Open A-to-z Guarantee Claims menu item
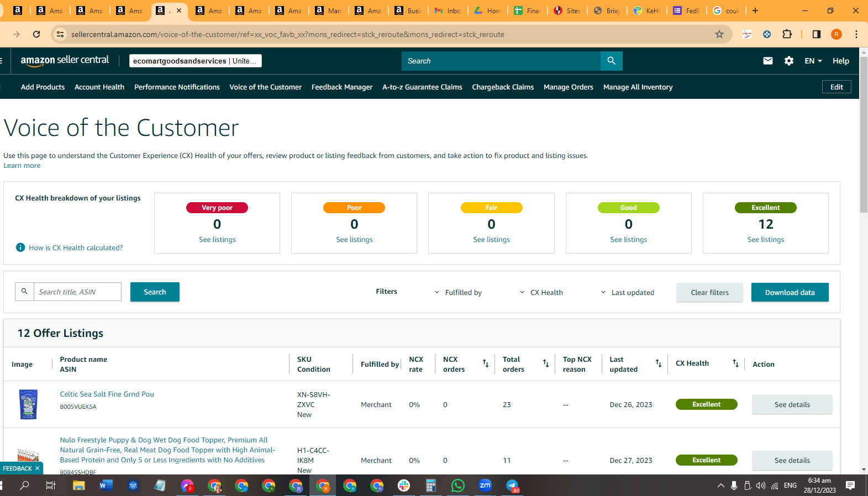 click(x=422, y=87)
